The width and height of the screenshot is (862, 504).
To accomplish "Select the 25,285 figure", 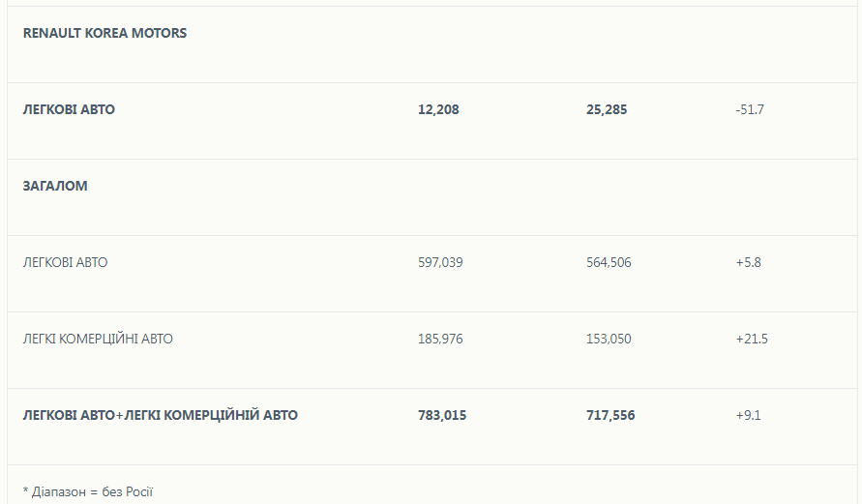I will pos(607,110).
